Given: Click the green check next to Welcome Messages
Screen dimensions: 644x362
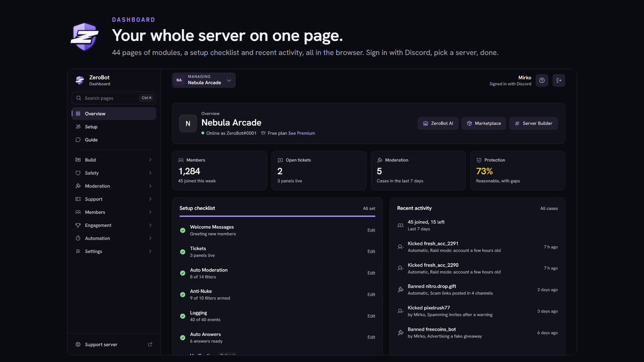Looking at the screenshot, I should coord(183,230).
